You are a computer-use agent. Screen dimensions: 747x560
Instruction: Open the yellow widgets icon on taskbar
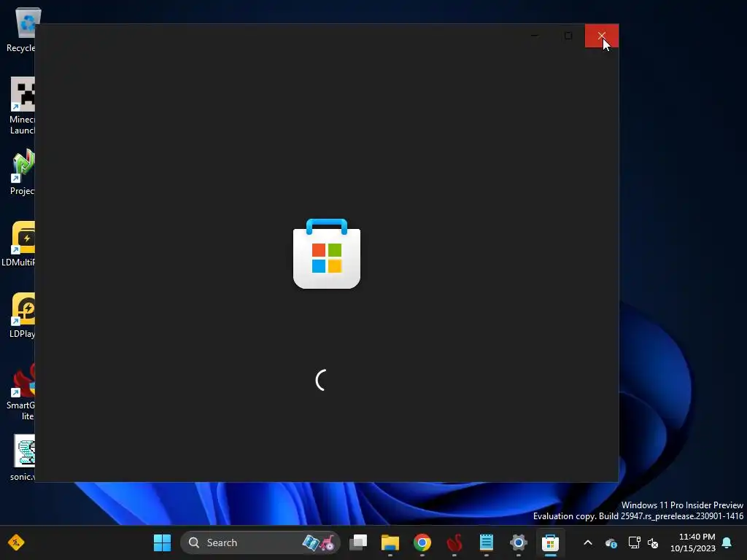16,542
